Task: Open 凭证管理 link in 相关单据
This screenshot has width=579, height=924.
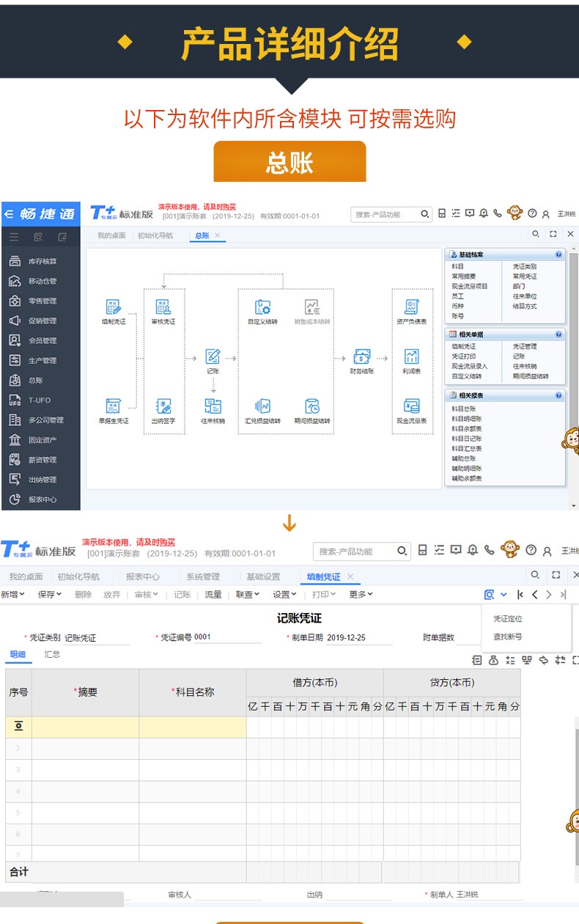Action: click(525, 346)
